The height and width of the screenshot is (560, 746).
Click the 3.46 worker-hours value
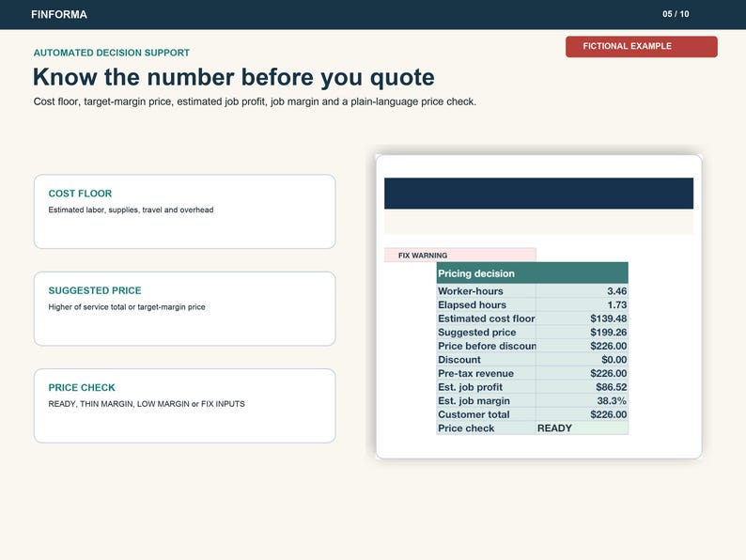point(616,291)
